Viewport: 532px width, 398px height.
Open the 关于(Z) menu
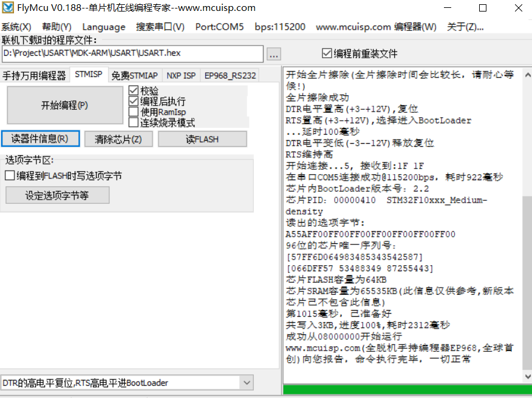(x=465, y=27)
